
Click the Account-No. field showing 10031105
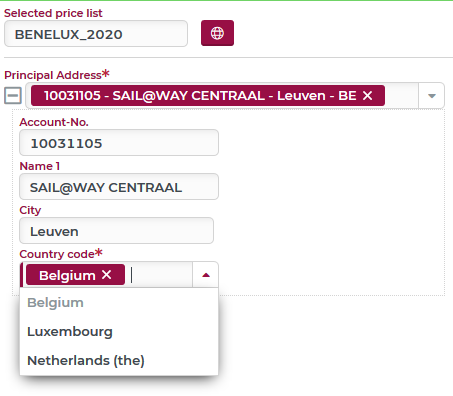click(119, 143)
